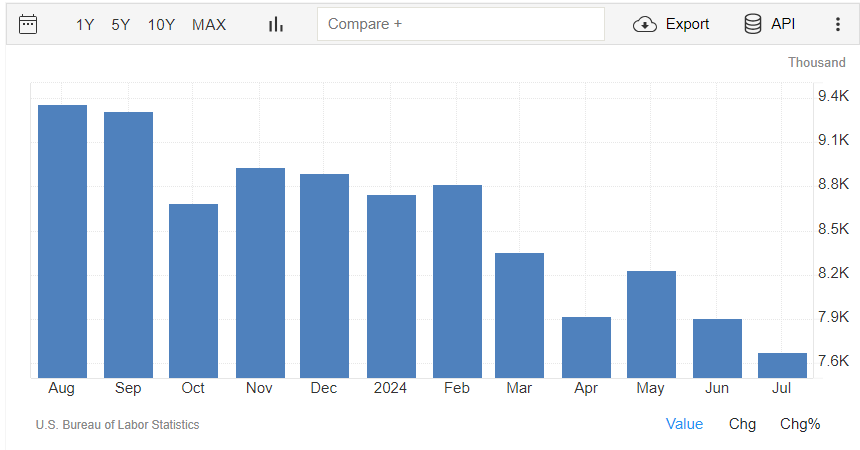Click the API label
This screenshot has height=450, width=860.
783,24
